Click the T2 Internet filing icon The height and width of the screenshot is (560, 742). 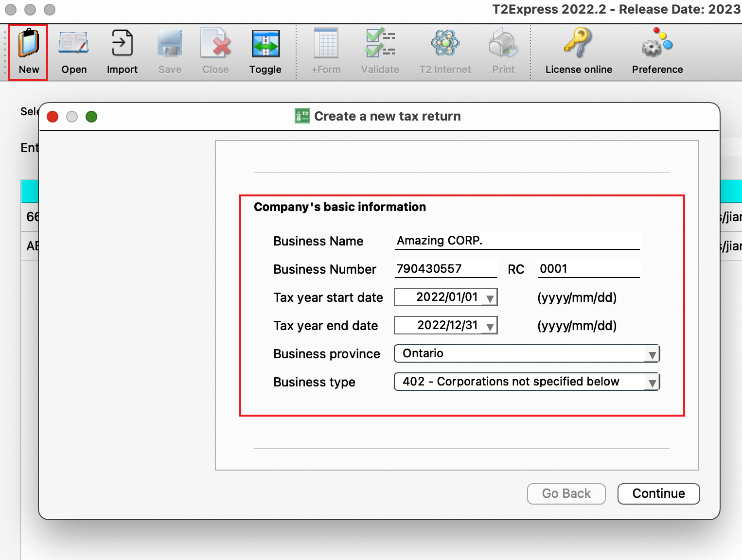445,52
